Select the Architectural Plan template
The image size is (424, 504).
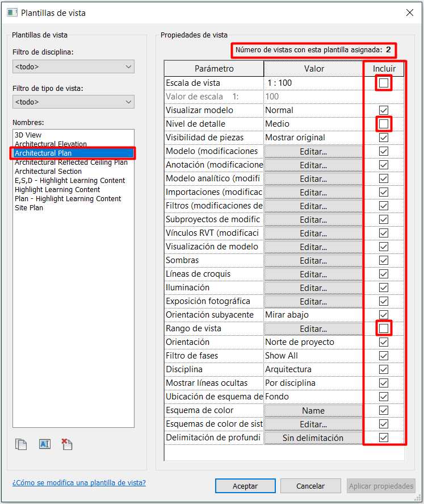click(73, 153)
